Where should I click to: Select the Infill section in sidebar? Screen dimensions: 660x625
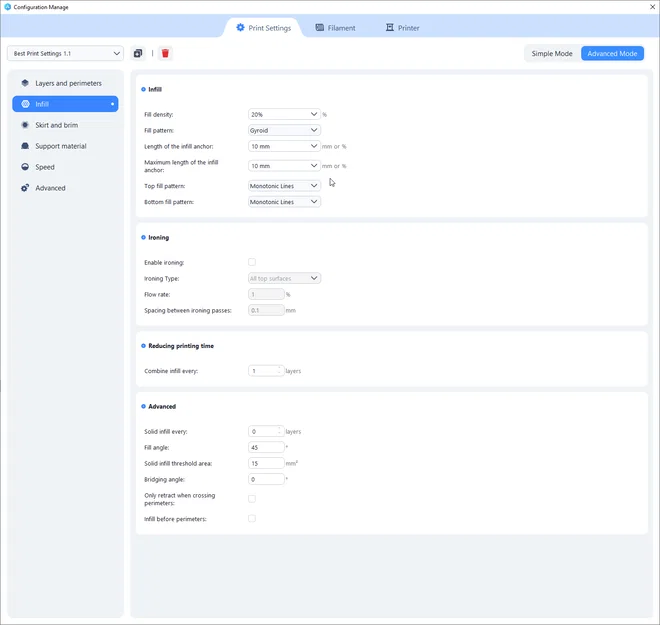coord(65,104)
